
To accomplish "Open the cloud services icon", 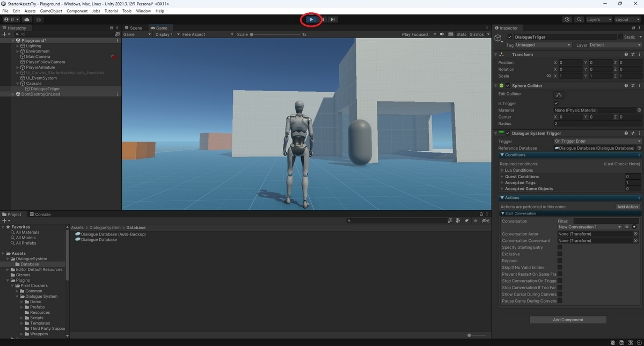I will [x=26, y=19].
